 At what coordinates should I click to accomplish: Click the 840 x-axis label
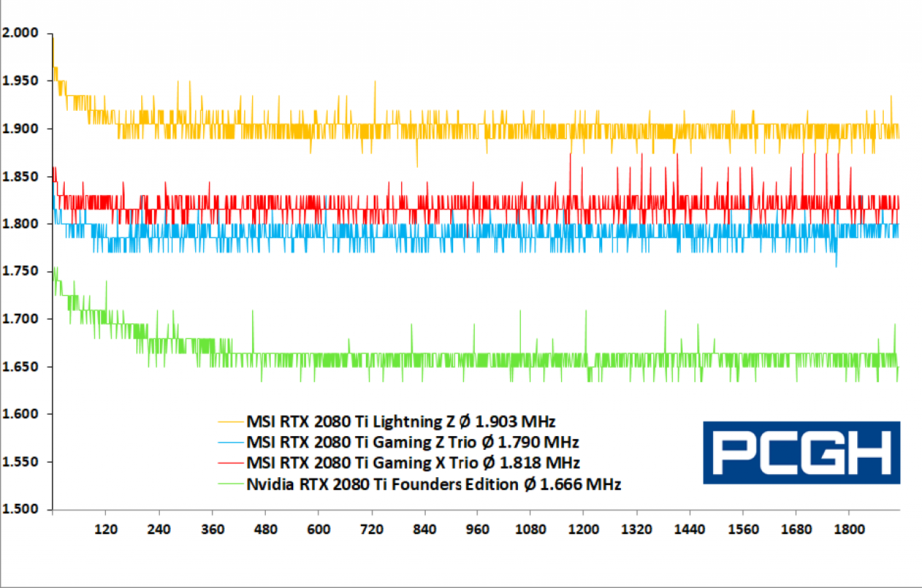pyautogui.click(x=425, y=529)
